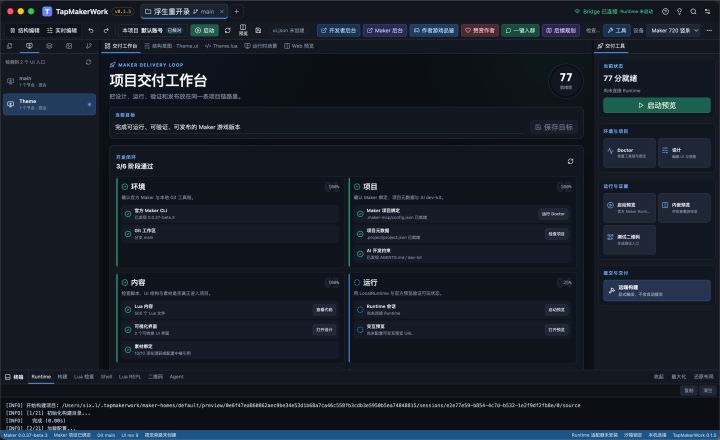Screen dimensions: 720x440
Task: Select the Theme UI entry in sidebar
Action: (x=49, y=104)
